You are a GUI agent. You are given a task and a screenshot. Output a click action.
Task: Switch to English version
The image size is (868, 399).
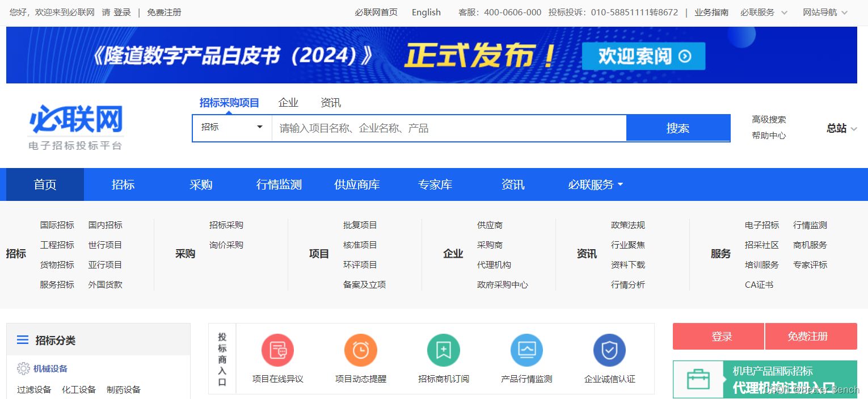tap(426, 12)
